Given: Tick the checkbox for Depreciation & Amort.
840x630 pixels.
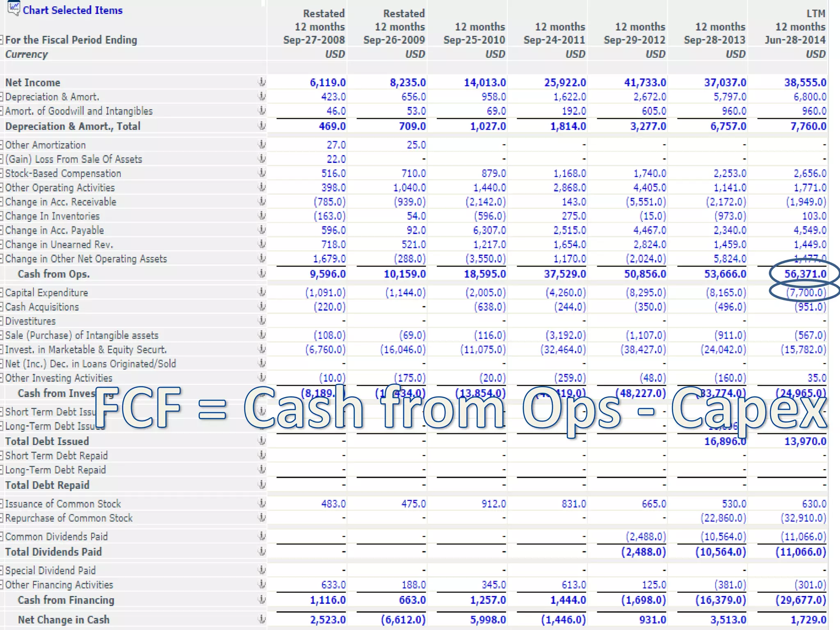Looking at the screenshot, I should [x=2, y=97].
